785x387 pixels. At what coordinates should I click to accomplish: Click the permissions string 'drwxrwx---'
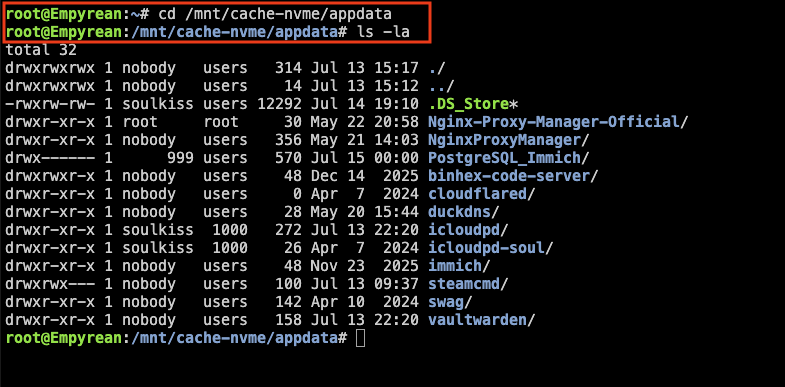(50, 284)
